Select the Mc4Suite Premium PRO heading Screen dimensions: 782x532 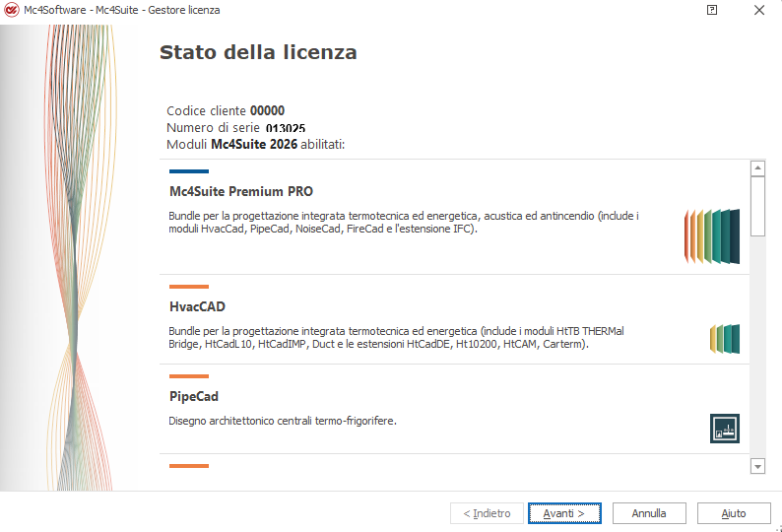point(241,191)
